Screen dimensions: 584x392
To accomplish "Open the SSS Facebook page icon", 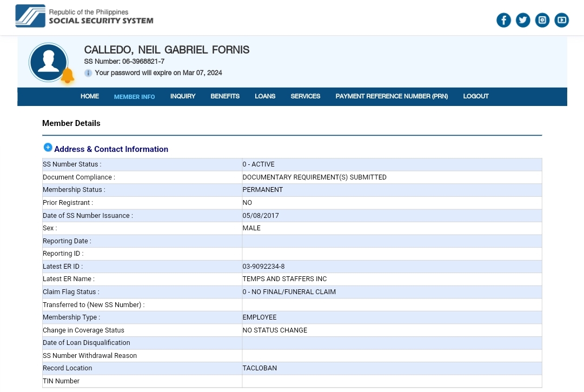I will point(503,21).
